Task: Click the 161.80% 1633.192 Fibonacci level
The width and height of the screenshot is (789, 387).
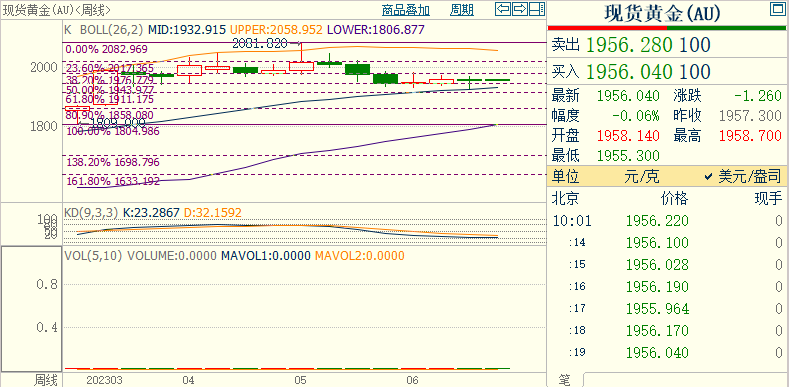Action: [x=113, y=181]
